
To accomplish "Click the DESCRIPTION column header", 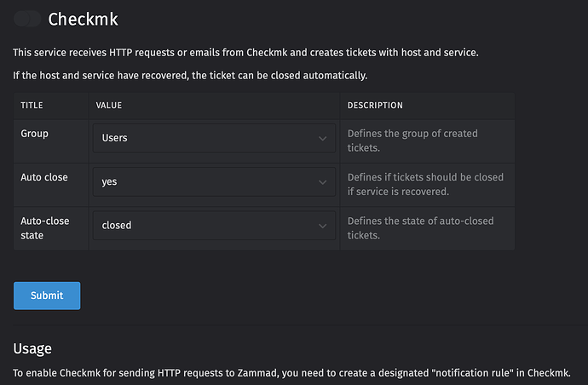I will (375, 106).
